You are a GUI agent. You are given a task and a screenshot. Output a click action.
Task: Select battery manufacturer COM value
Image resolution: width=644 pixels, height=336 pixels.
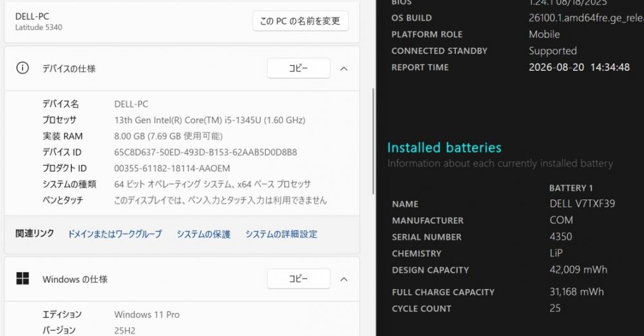pos(561,220)
